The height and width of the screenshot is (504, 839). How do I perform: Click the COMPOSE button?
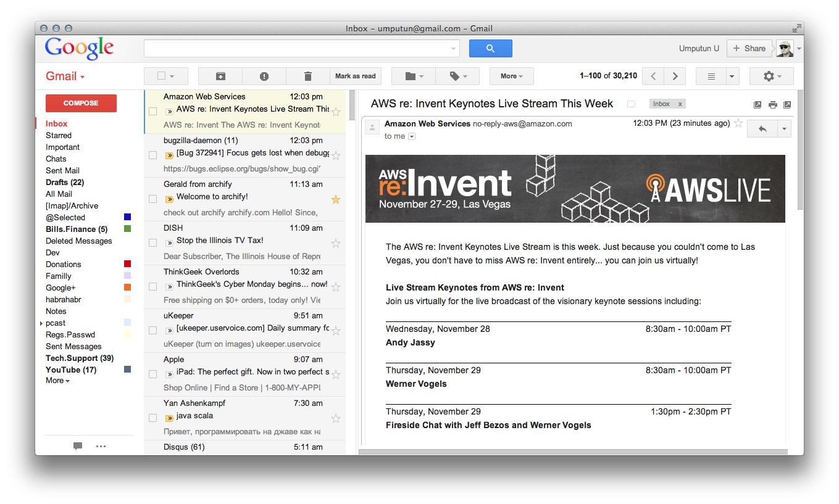[x=81, y=103]
